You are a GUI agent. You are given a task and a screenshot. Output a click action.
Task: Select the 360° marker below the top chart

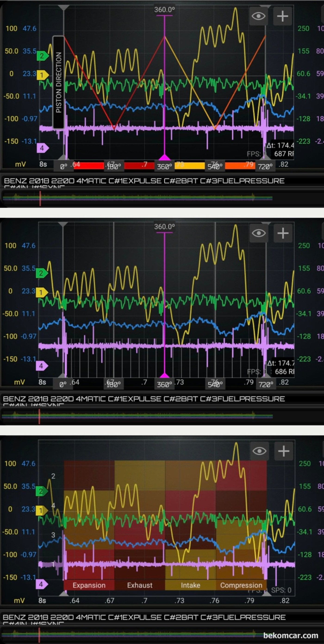point(165,167)
